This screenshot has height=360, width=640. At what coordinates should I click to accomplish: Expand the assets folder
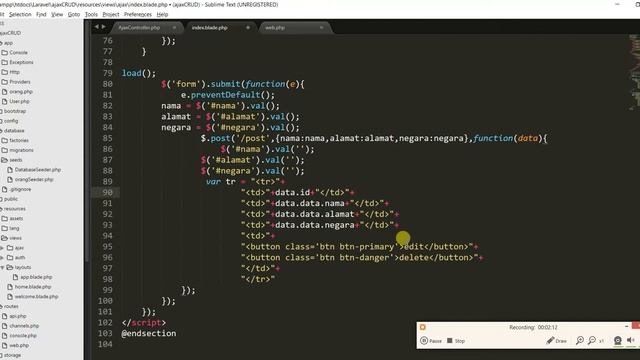[x=12, y=219]
